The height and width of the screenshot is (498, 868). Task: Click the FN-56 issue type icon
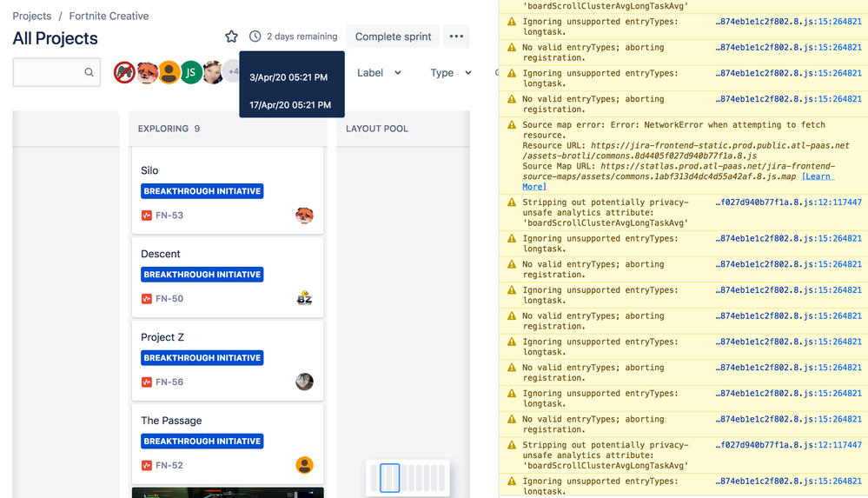point(146,382)
